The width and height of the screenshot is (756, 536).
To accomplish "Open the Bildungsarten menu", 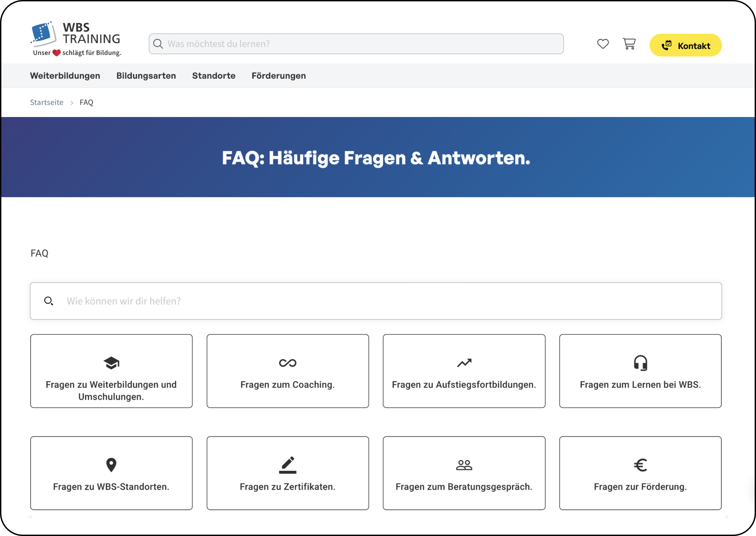I will point(146,76).
